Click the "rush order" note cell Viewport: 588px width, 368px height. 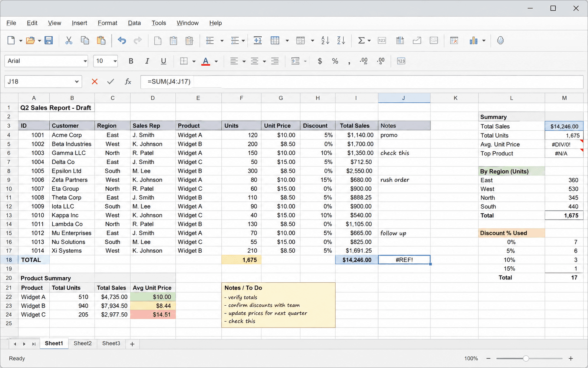[x=404, y=180]
